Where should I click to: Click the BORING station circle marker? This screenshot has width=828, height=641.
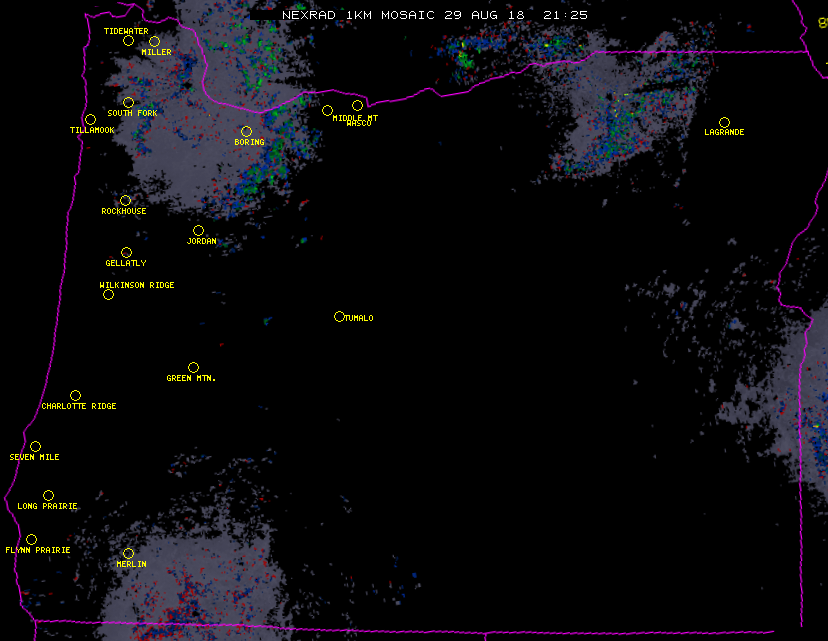pyautogui.click(x=246, y=131)
